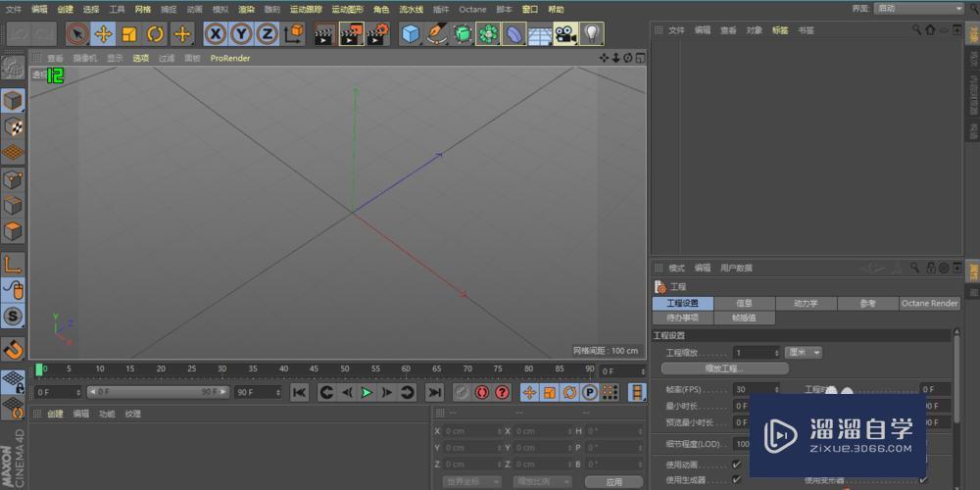Activate the Move tool

pos(103,33)
